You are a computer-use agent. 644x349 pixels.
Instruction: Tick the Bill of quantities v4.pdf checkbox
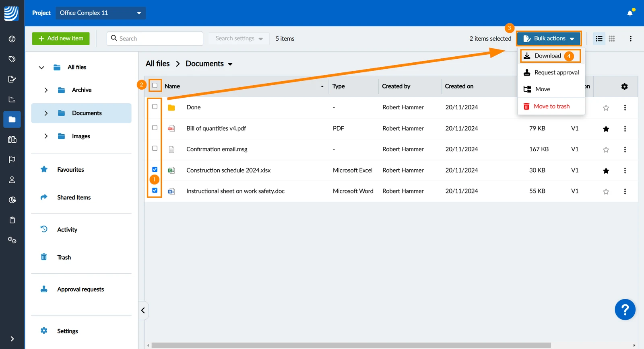pyautogui.click(x=155, y=127)
